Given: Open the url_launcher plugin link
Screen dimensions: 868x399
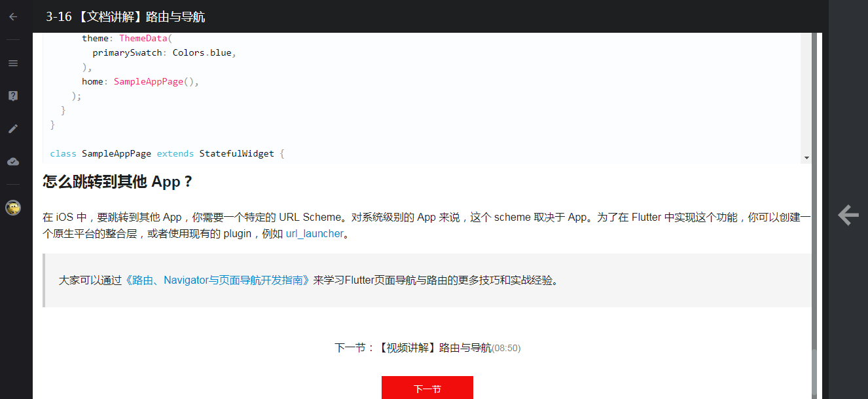Looking at the screenshot, I should [314, 233].
